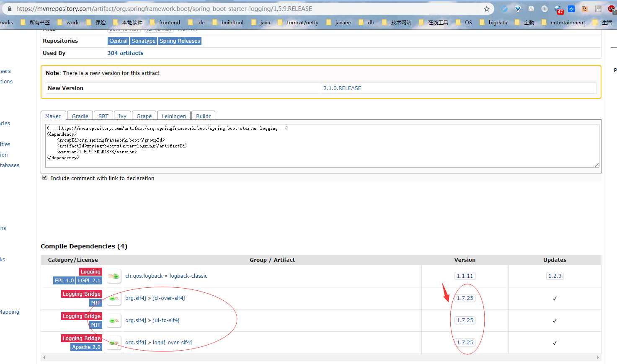Switch to the SBT tab
The width and height of the screenshot is (617, 364).
(103, 116)
